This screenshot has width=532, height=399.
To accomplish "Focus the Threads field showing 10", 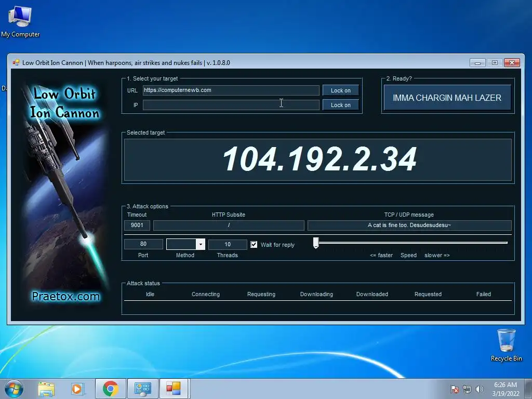I will tap(228, 244).
